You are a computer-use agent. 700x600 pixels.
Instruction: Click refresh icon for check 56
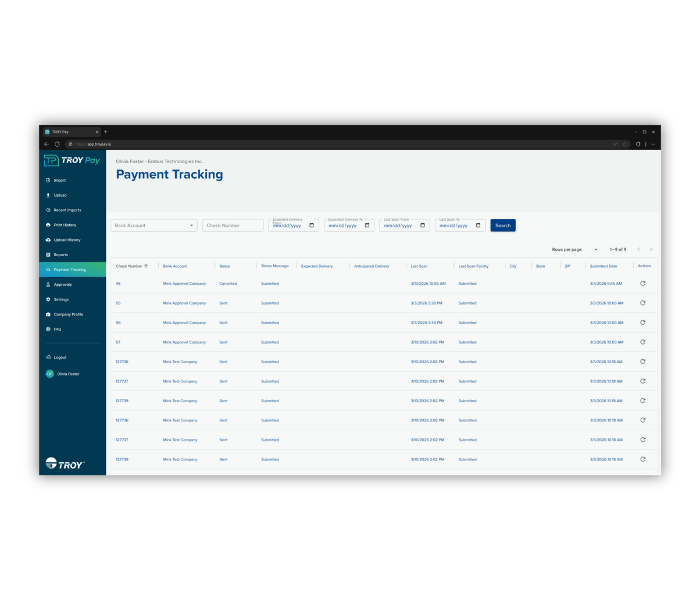pyautogui.click(x=642, y=322)
